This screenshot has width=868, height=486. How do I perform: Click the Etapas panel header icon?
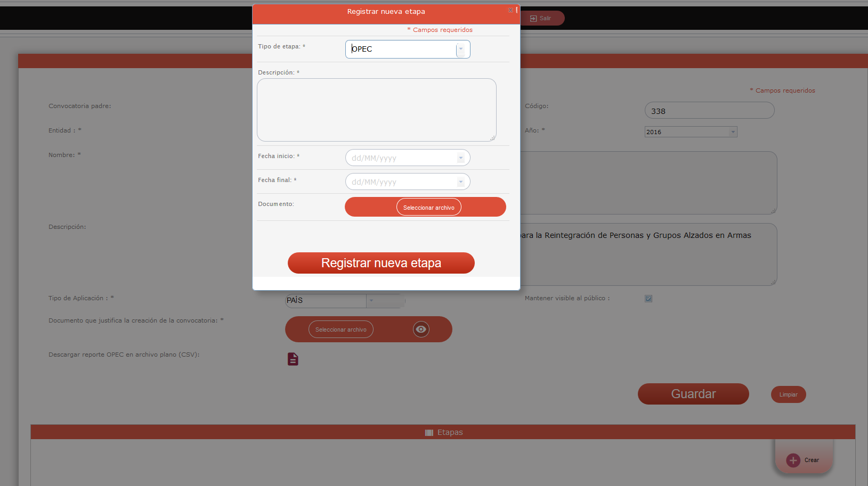429,433
